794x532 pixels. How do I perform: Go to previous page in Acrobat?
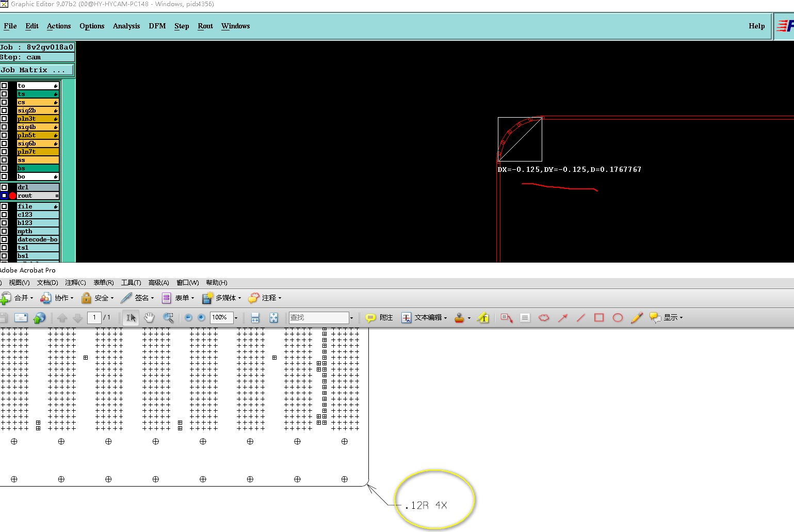click(62, 318)
